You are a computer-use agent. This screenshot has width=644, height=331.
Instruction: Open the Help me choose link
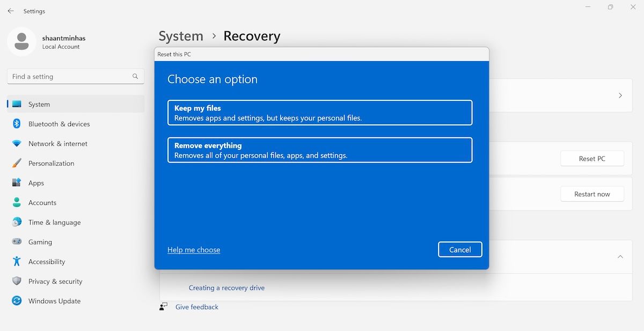[194, 249]
